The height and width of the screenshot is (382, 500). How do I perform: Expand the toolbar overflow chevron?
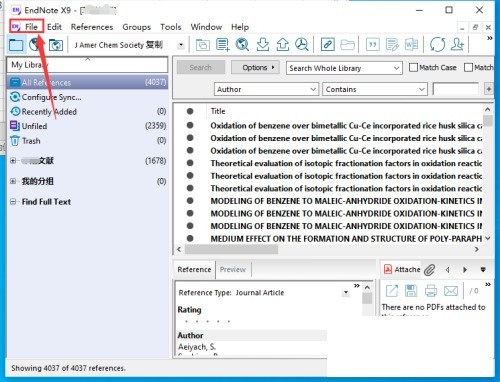[x=489, y=38]
